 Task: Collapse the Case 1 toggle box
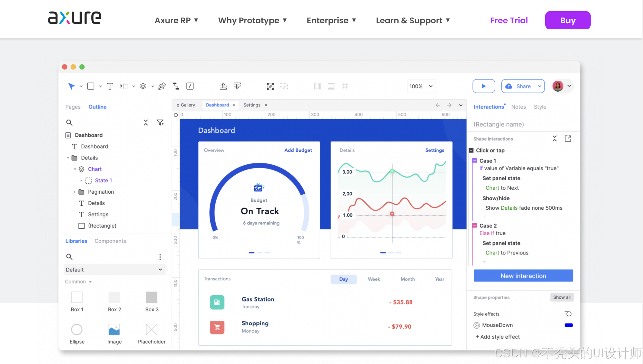coord(475,161)
